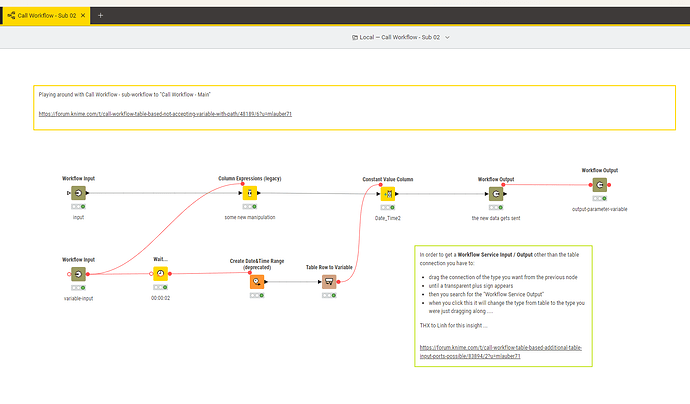The height and width of the screenshot is (404, 690).
Task: Click the folder icon next to Local
Action: point(355,37)
